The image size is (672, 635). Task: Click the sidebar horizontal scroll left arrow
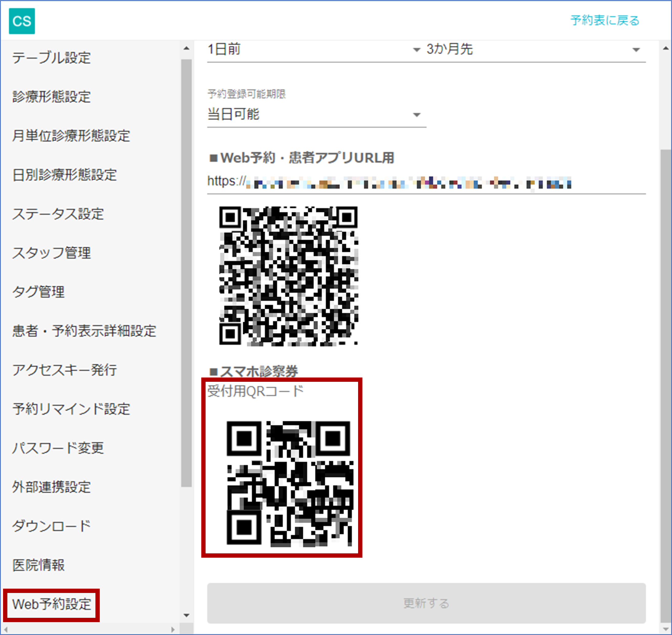point(6,629)
